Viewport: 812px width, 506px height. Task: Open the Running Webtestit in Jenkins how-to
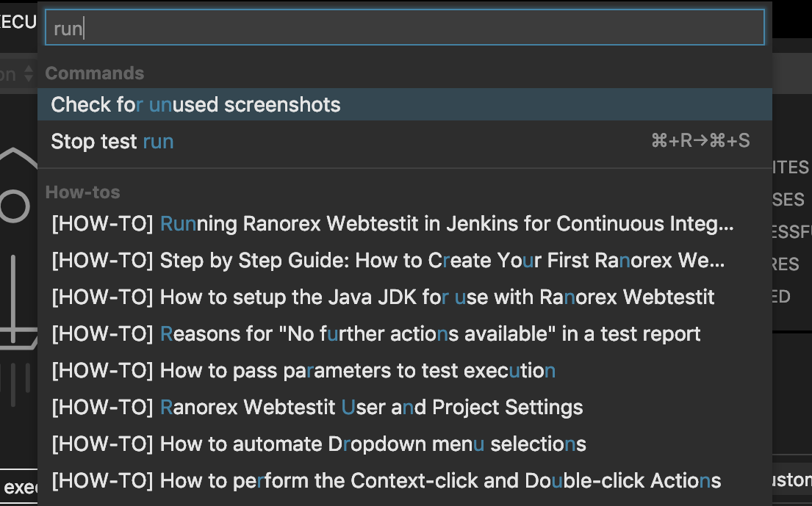click(x=392, y=223)
